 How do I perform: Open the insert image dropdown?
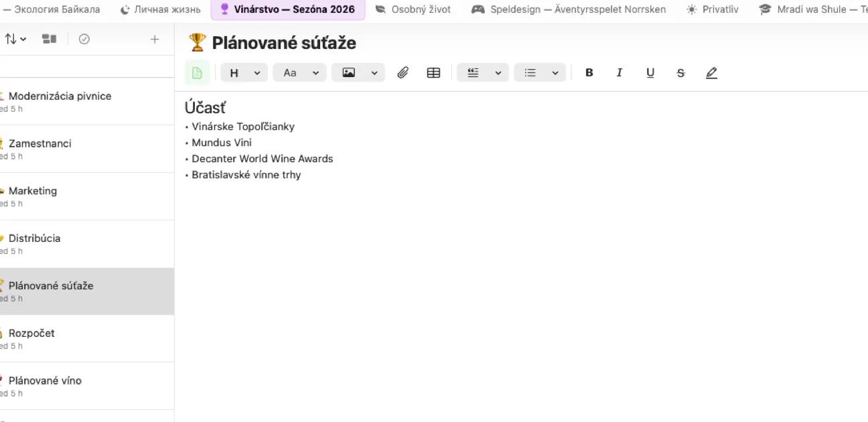(374, 73)
